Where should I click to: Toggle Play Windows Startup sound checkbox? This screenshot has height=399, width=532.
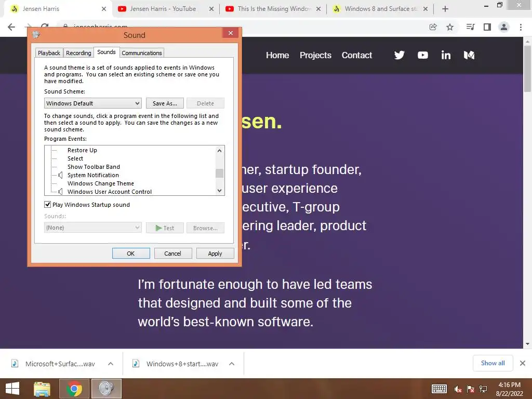click(47, 205)
